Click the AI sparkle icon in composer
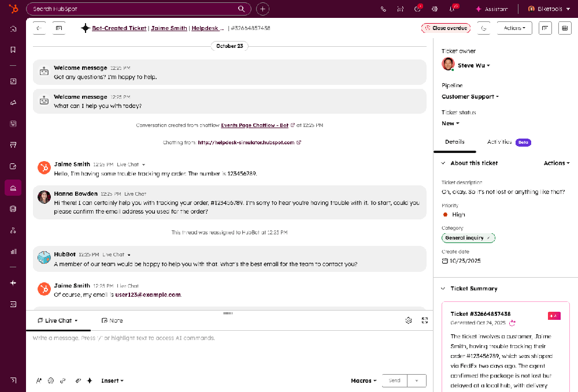The height and width of the screenshot is (392, 578). 90,380
